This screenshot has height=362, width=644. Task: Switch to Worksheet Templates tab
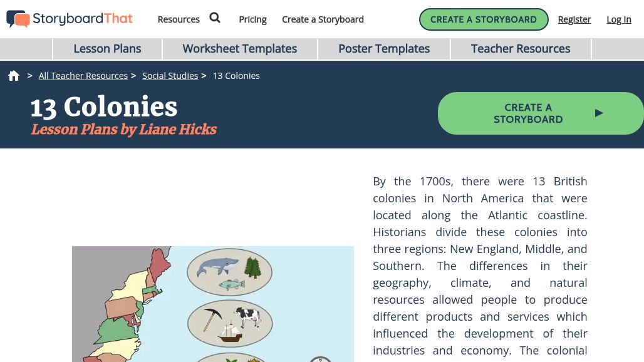(240, 49)
